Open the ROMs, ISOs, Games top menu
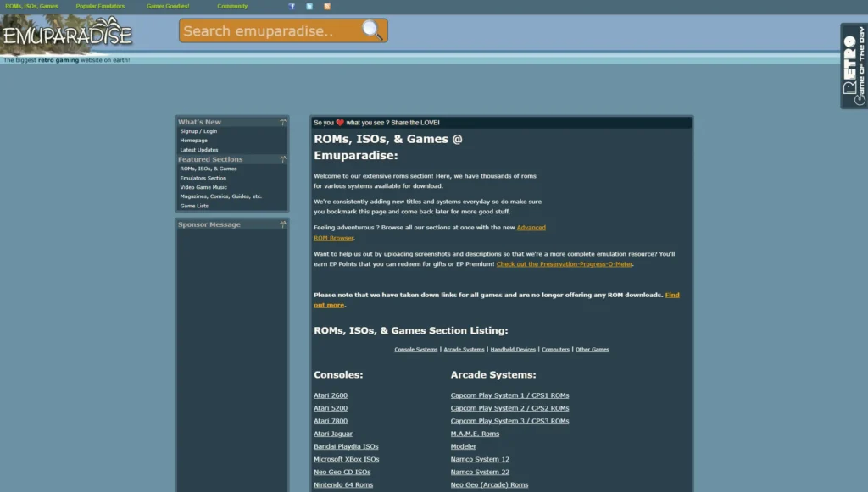The width and height of the screenshot is (868, 492). tap(31, 7)
